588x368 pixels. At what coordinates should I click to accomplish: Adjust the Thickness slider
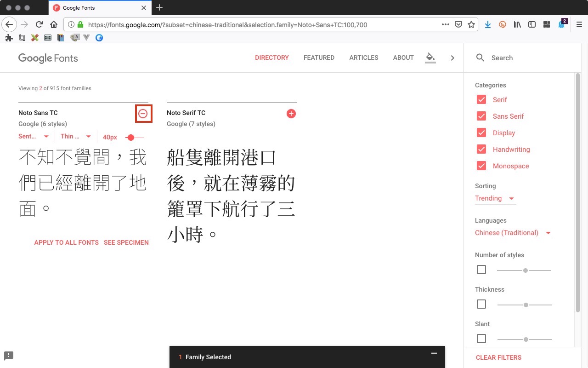click(x=525, y=305)
